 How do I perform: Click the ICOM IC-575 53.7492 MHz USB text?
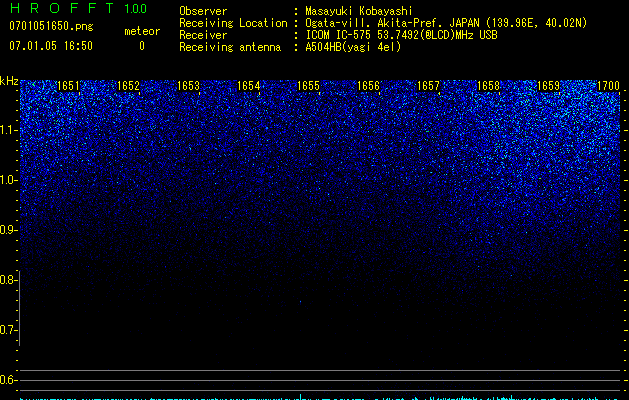401,35
